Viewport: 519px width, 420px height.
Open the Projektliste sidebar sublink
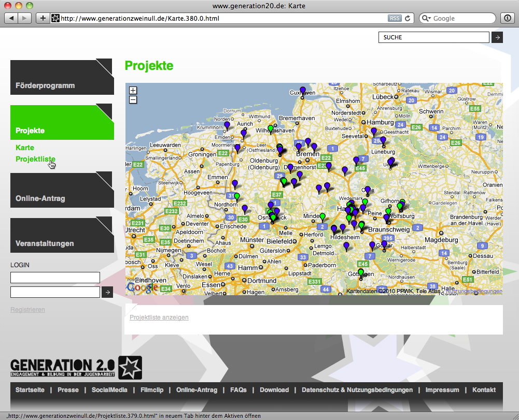[x=35, y=159]
